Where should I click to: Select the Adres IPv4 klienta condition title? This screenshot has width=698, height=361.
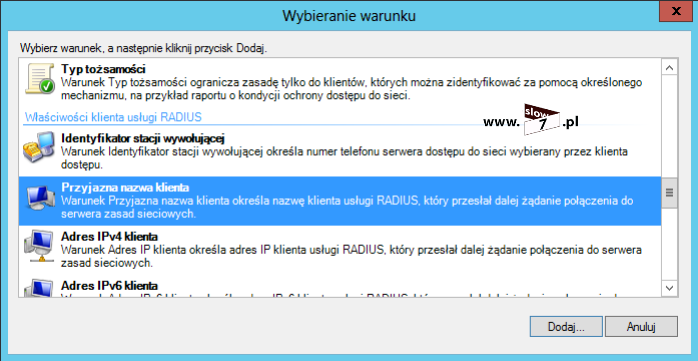[x=109, y=236]
